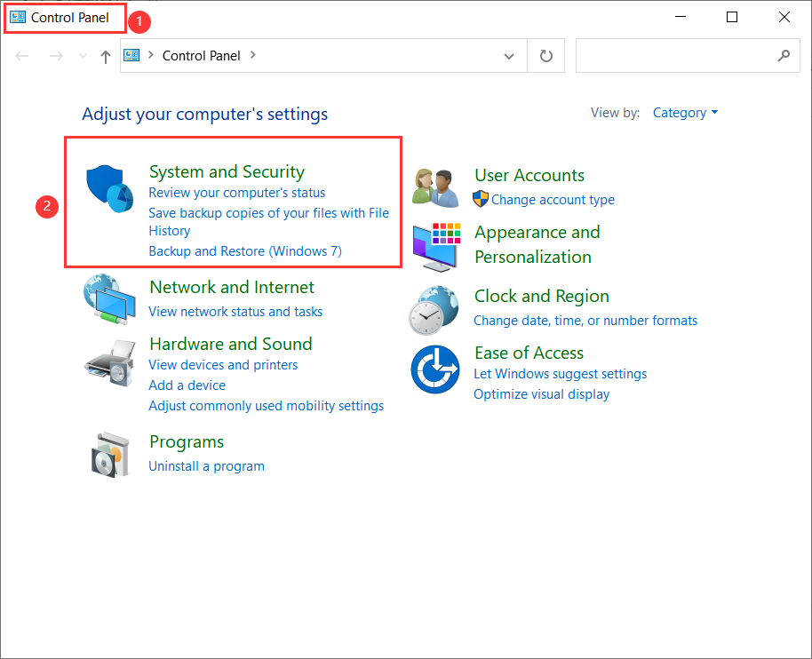Expand the address bar history dropdown
This screenshot has height=659, width=812.
click(x=509, y=56)
